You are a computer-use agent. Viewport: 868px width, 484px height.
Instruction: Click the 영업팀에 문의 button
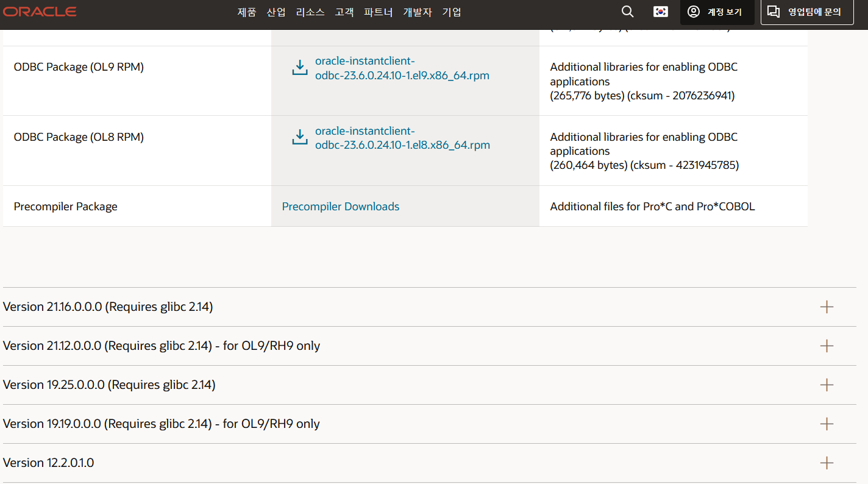807,12
